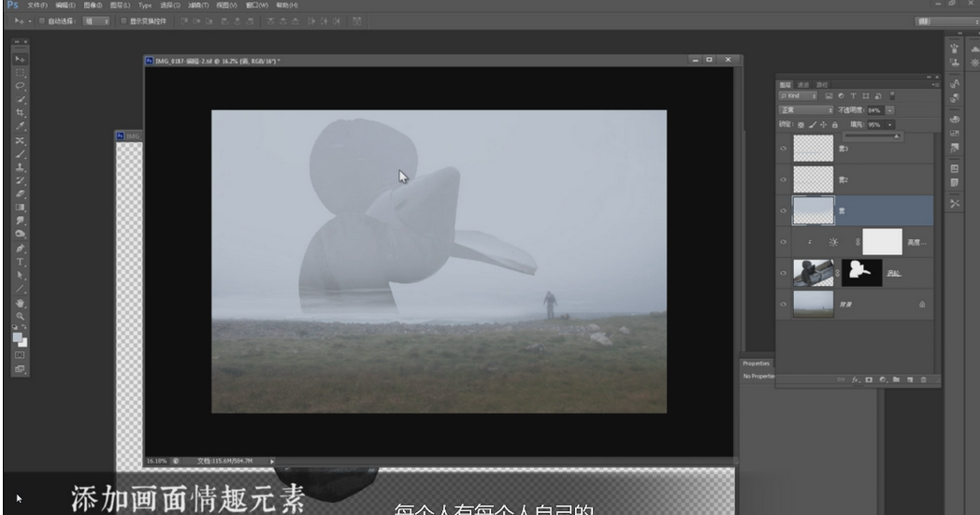
Task: Select the Clone Stamp tool
Action: point(20,167)
